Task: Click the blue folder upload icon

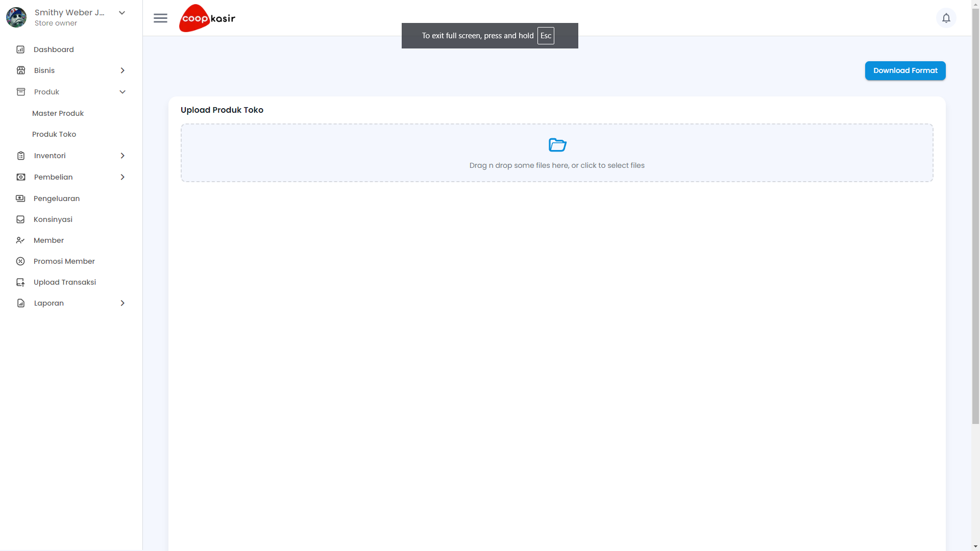Action: [x=557, y=145]
